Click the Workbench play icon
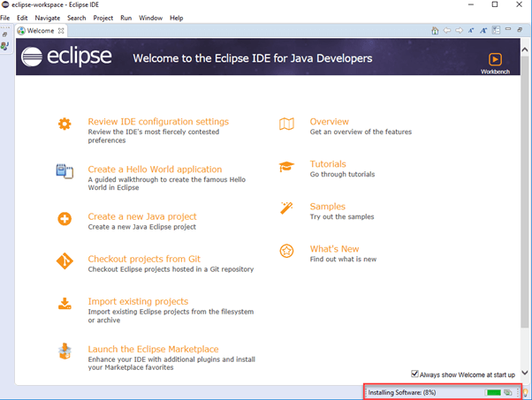The width and height of the screenshot is (532, 400). click(492, 58)
